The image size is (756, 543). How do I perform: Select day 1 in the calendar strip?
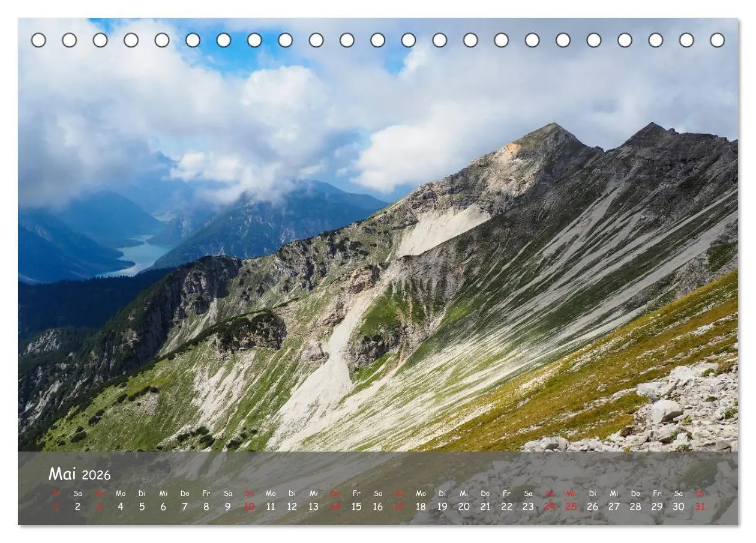coord(56,506)
